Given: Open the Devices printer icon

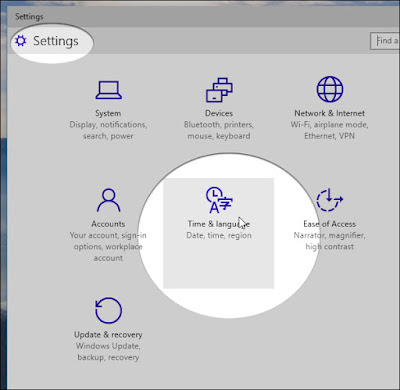Looking at the screenshot, I should point(219,90).
